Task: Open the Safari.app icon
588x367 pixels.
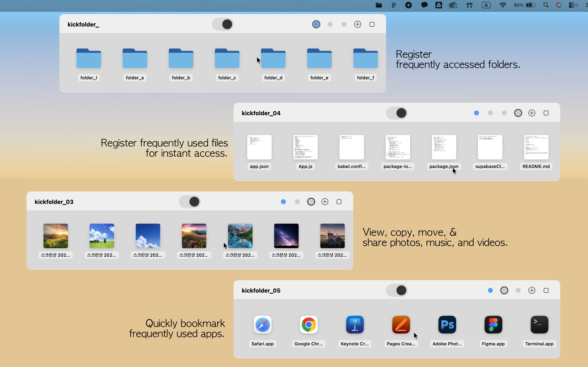Action: tap(262, 325)
